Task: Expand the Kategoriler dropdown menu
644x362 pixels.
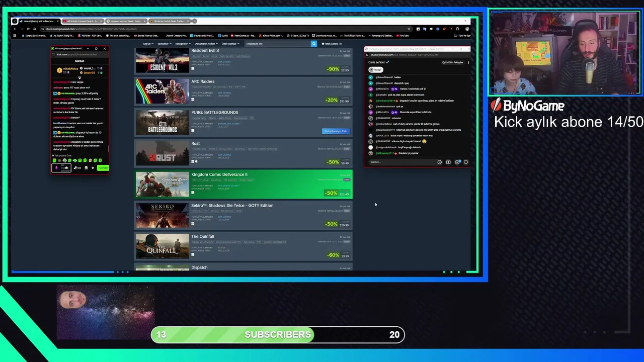Action: (x=182, y=44)
